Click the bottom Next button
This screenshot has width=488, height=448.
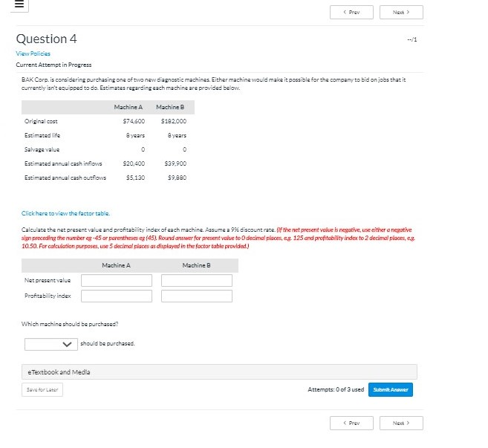(401, 423)
